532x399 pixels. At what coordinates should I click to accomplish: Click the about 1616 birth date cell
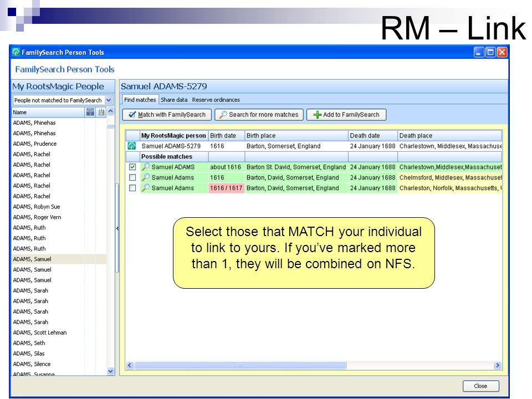pos(226,167)
